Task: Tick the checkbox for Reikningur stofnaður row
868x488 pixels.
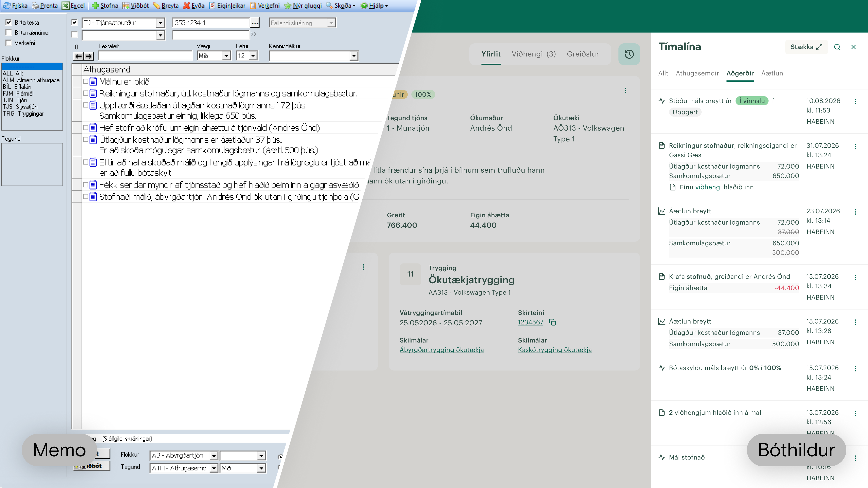Action: click(86, 93)
